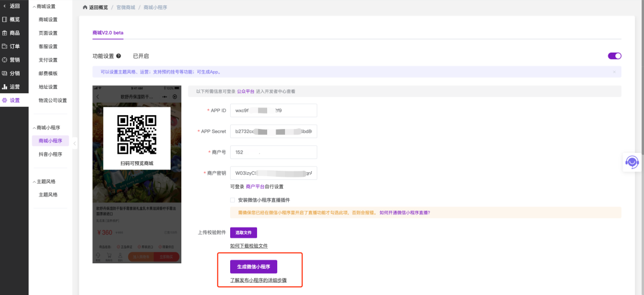Open the customer service headset icon
Viewport: 644px width, 295px height.
click(632, 161)
